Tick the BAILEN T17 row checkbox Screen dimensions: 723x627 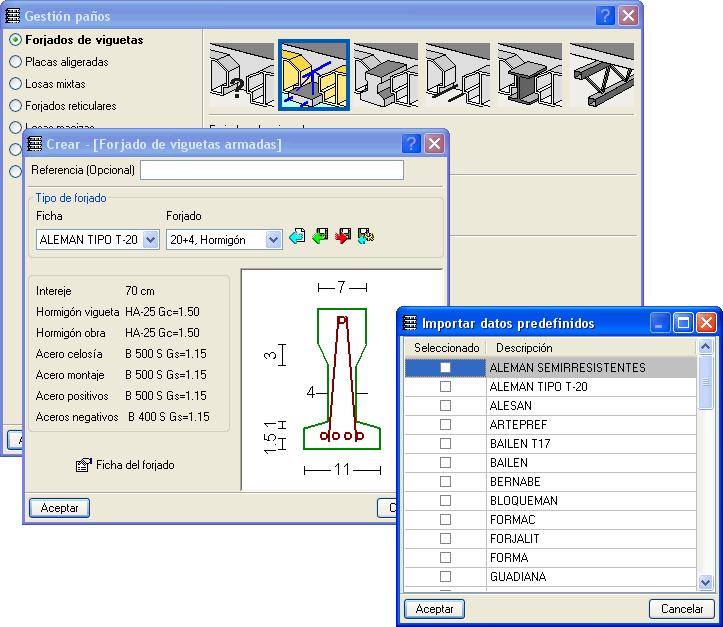click(x=445, y=444)
